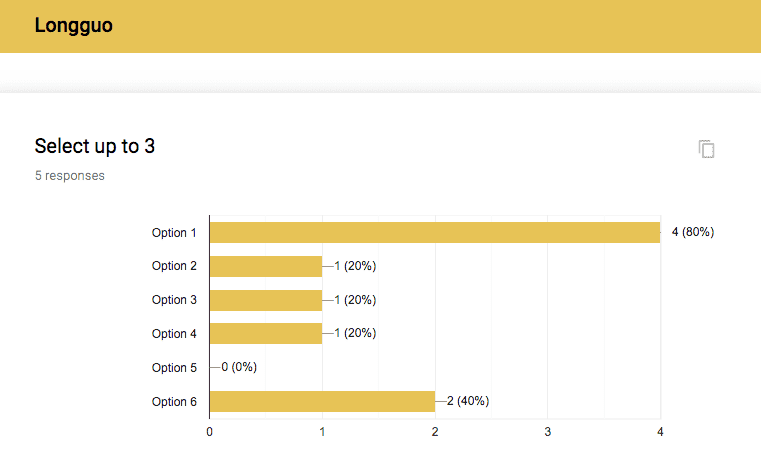This screenshot has height=473, width=761.
Task: Click the x-axis tick label '3'
Action: pyautogui.click(x=547, y=432)
